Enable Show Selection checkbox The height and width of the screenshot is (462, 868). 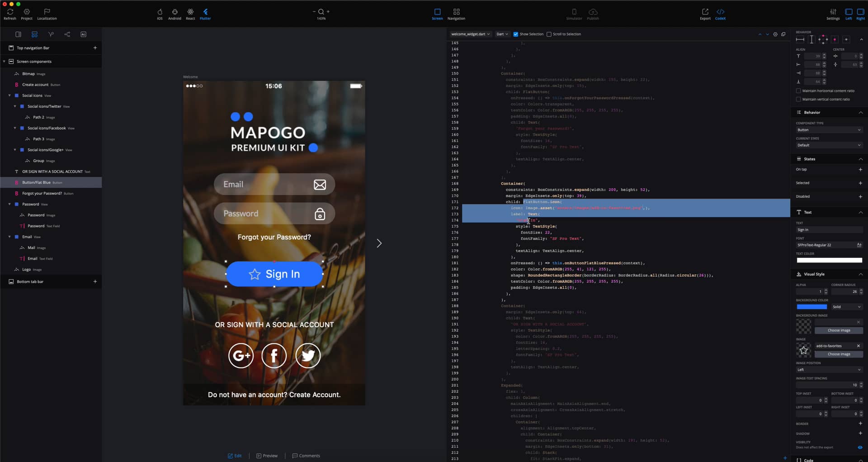(515, 34)
